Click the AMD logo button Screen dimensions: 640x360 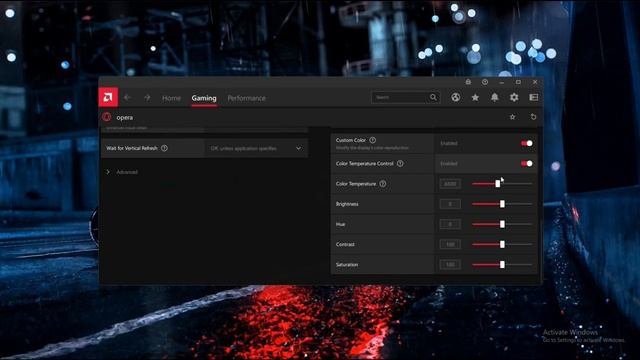108,97
